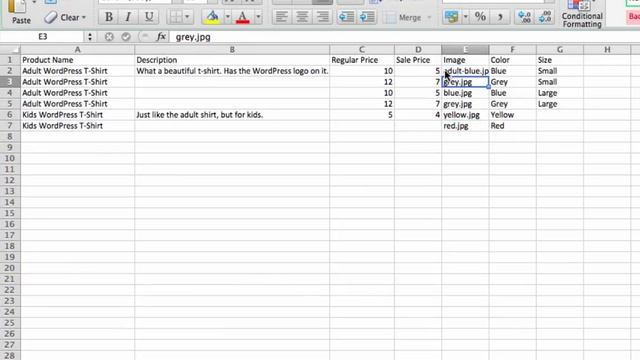Increase decimal places

pos(524,17)
